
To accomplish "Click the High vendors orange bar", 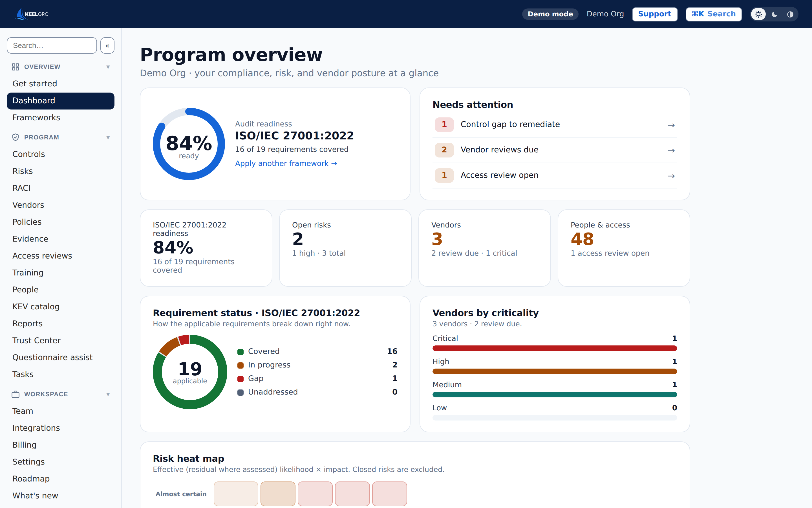I will (x=555, y=371).
